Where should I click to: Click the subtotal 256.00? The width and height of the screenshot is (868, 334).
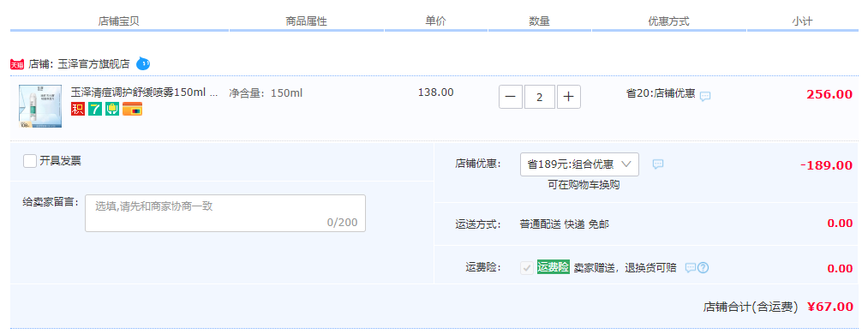click(829, 94)
